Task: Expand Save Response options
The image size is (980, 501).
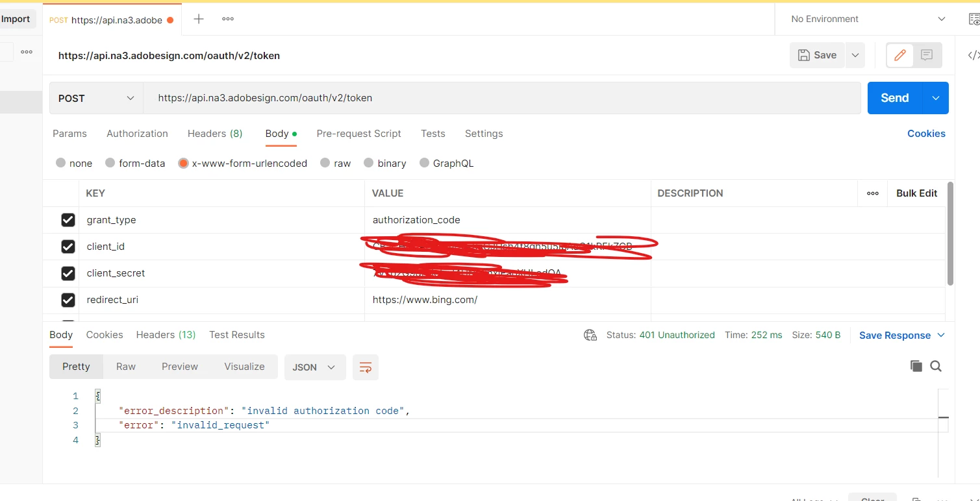Action: [941, 335]
